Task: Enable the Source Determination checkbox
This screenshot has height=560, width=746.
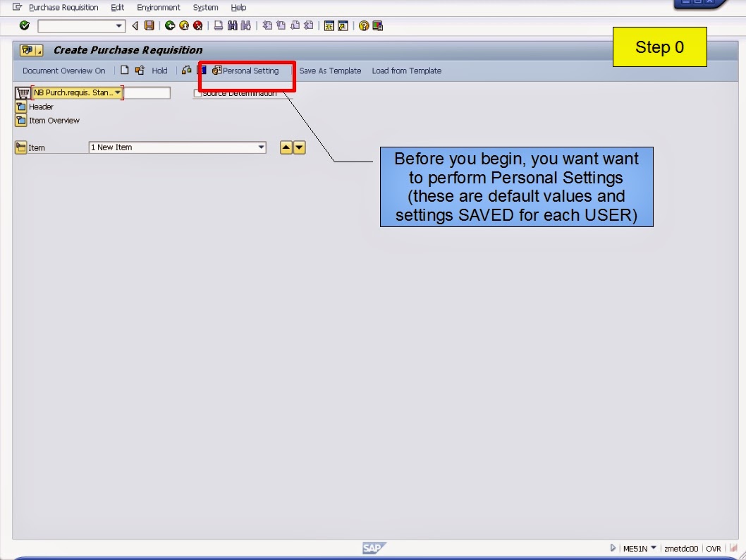Action: [196, 92]
